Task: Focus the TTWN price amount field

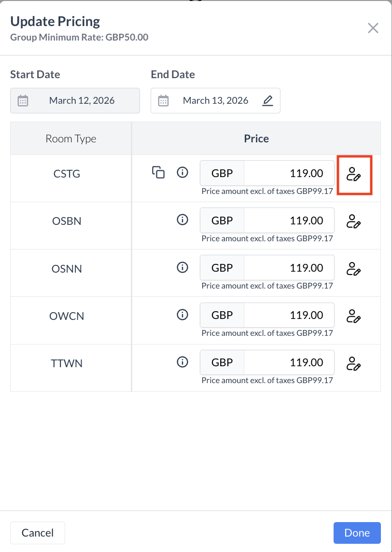Action: (x=289, y=362)
